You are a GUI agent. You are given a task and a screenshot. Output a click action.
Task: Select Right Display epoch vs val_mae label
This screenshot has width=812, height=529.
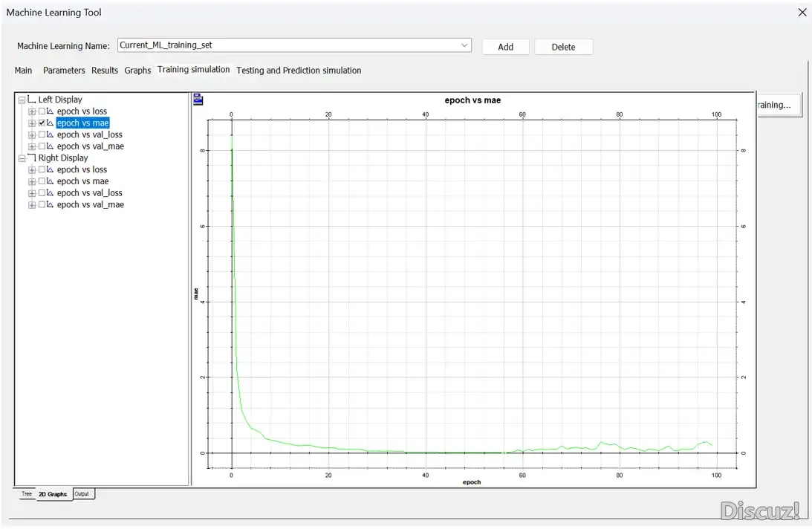click(91, 204)
